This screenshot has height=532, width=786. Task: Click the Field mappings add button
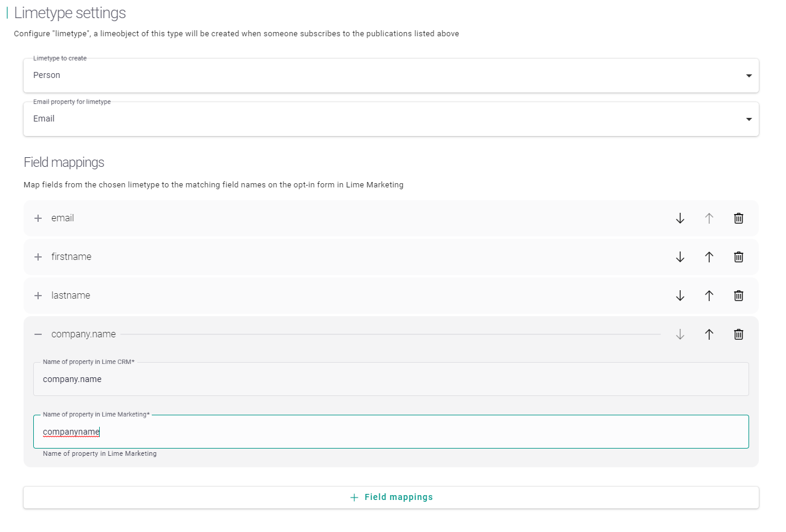point(391,497)
